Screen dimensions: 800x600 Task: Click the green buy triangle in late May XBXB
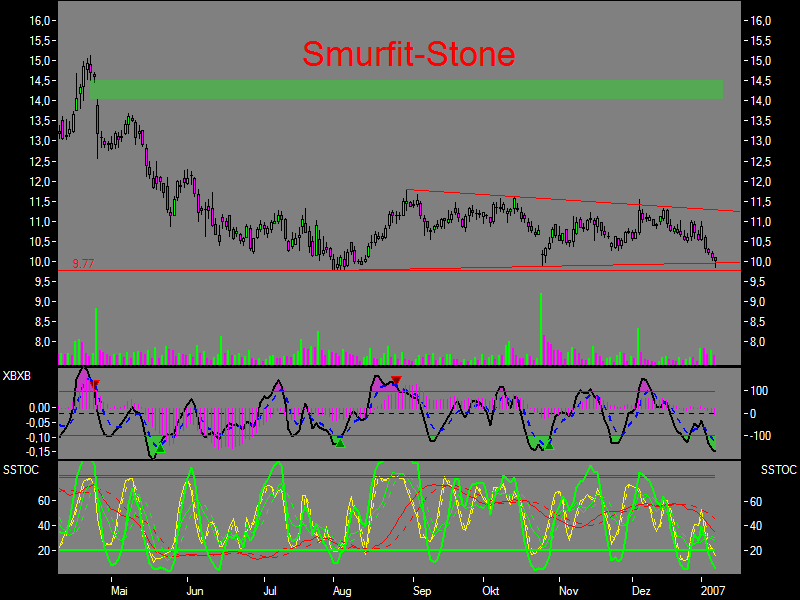[160, 448]
